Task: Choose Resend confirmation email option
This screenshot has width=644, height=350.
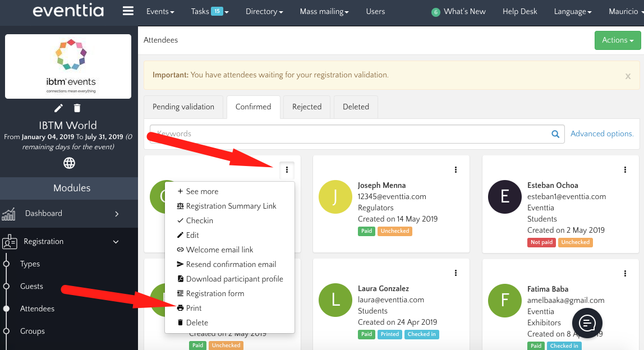Action: click(x=231, y=264)
